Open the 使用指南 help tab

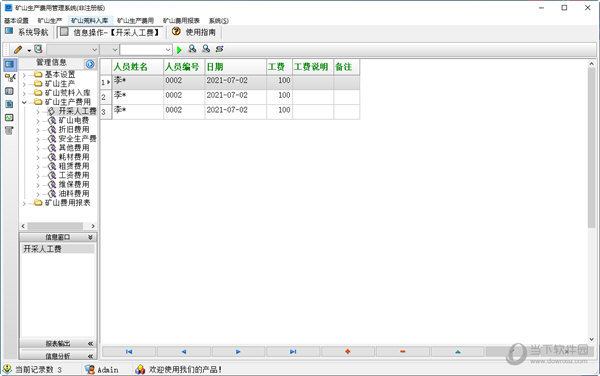point(194,32)
